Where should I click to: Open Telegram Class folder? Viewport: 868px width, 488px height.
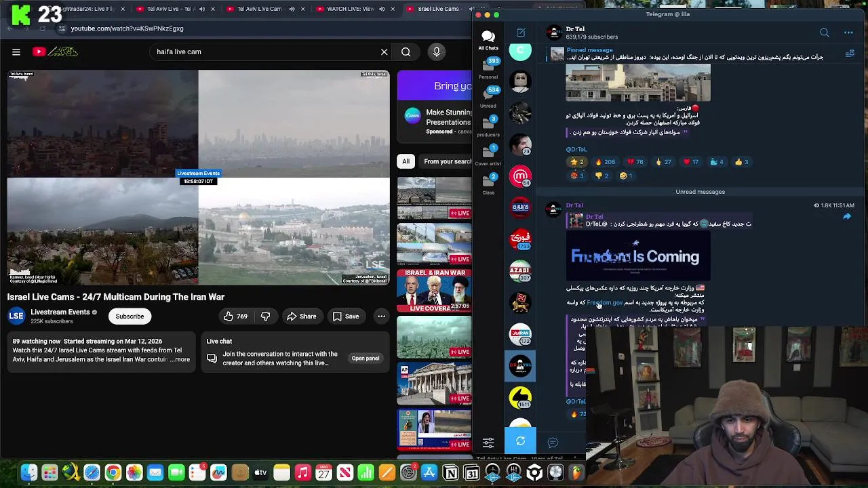pos(488,184)
